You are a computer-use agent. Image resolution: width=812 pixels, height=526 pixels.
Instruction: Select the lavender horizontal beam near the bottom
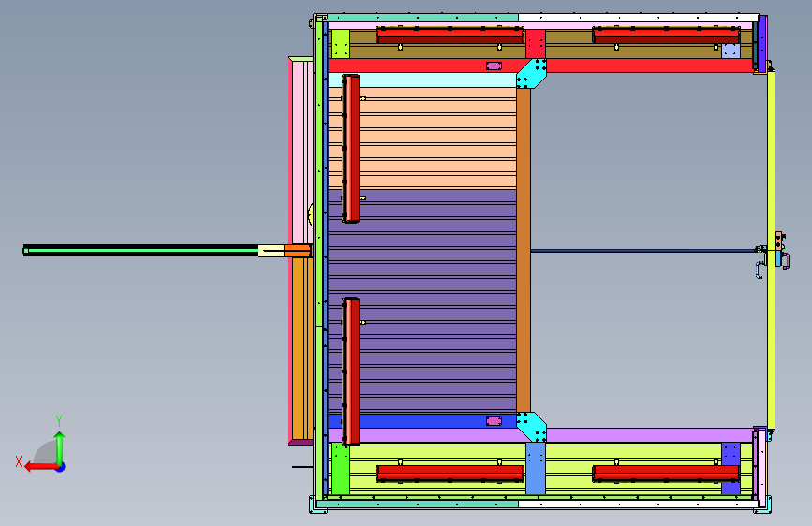(x=647, y=435)
